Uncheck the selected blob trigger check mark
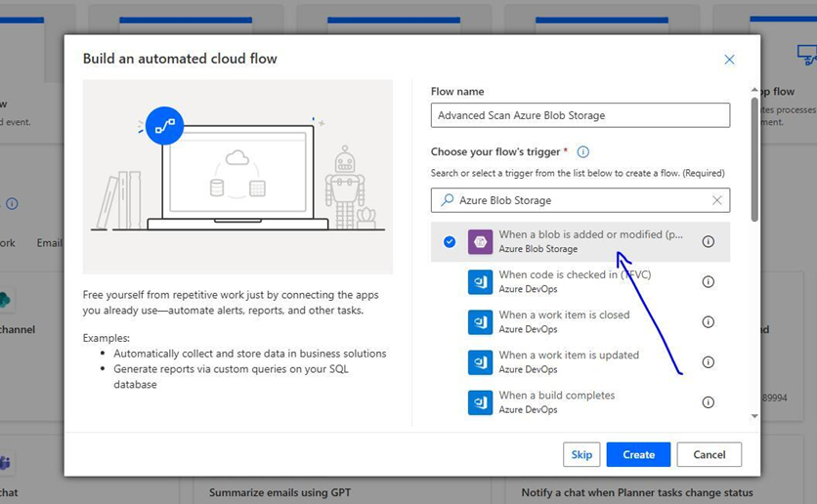The height and width of the screenshot is (504, 817). (x=450, y=241)
